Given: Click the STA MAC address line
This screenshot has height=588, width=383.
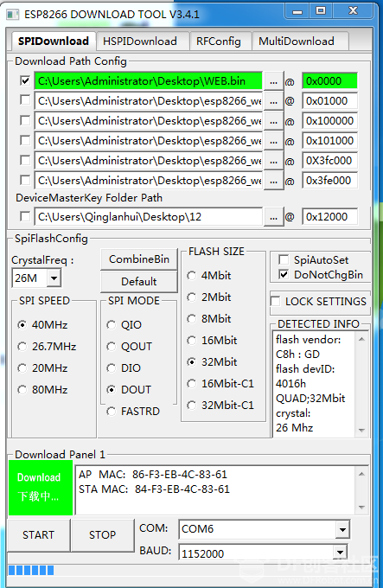Looking at the screenshot, I should click(x=154, y=489).
